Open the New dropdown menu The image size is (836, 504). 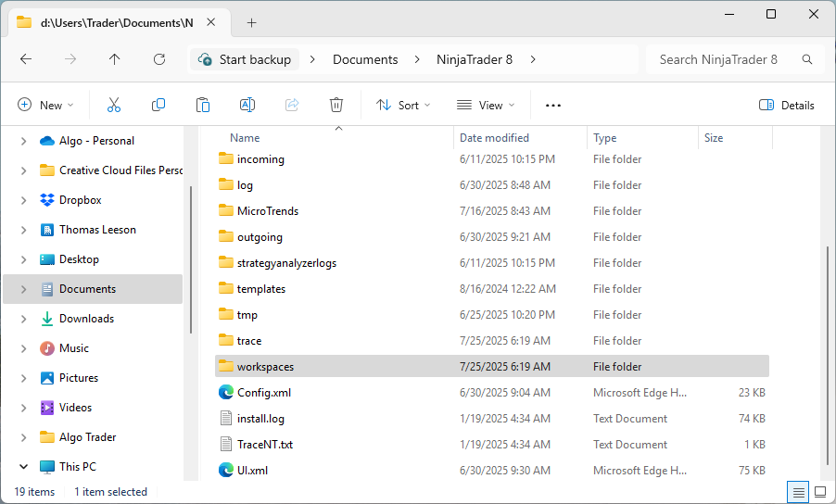point(45,105)
